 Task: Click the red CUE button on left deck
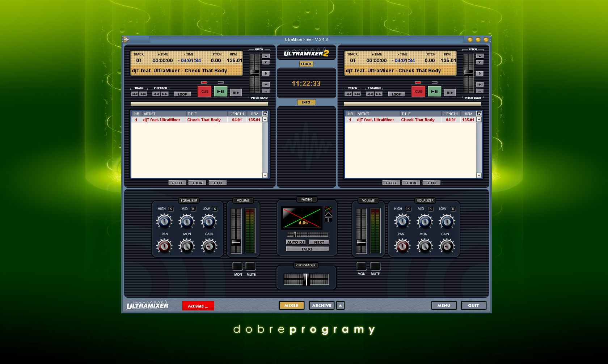[204, 92]
